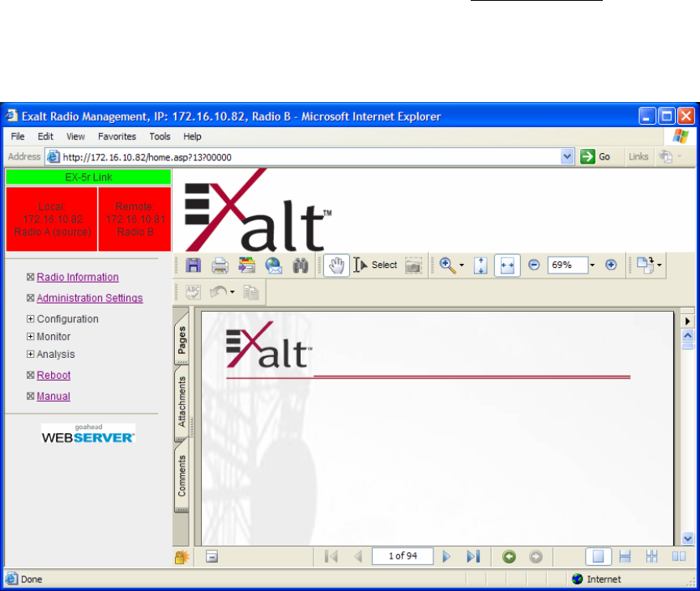
Task: Open the Manual link
Action: [53, 396]
